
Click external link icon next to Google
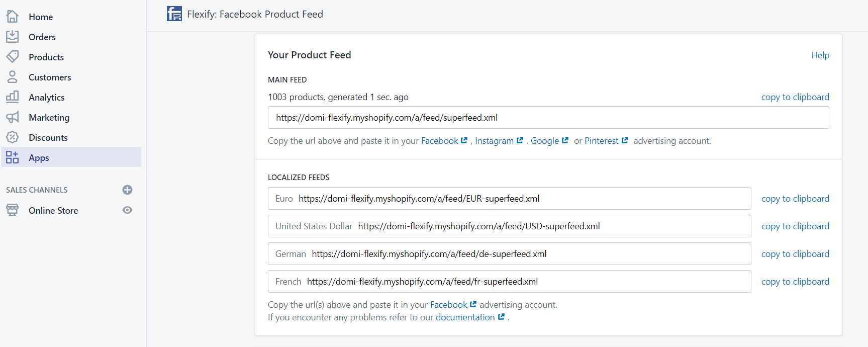[x=565, y=140]
